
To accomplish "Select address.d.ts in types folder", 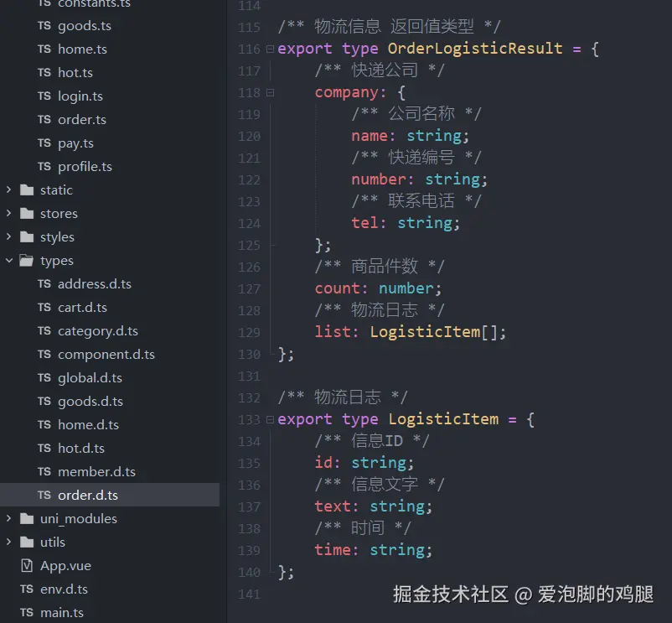I will click(x=95, y=284).
